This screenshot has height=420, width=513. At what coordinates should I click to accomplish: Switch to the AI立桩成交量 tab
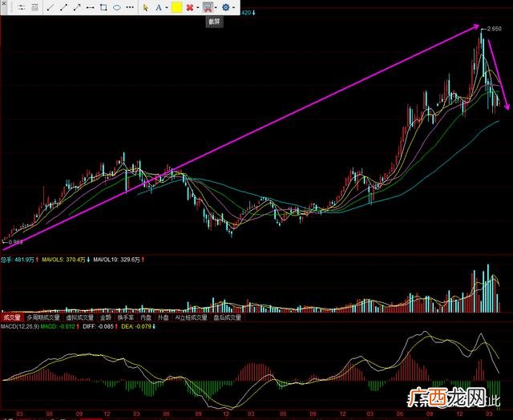coord(191,317)
